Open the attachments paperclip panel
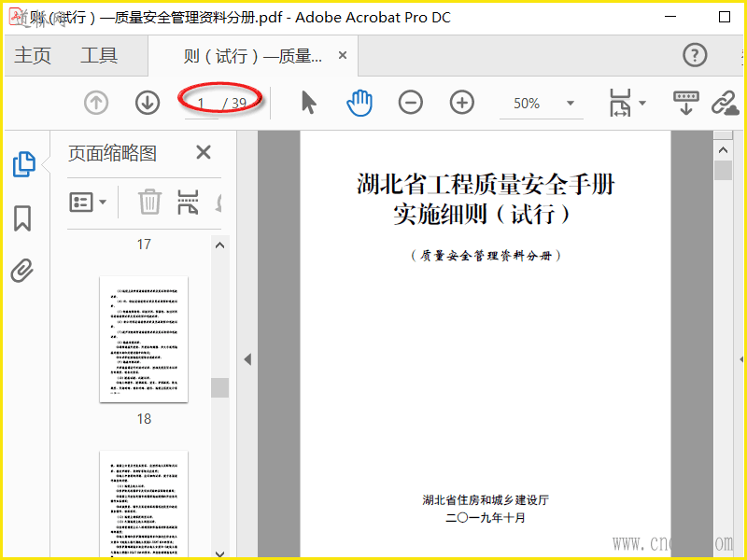This screenshot has height=560, width=747. [x=21, y=271]
